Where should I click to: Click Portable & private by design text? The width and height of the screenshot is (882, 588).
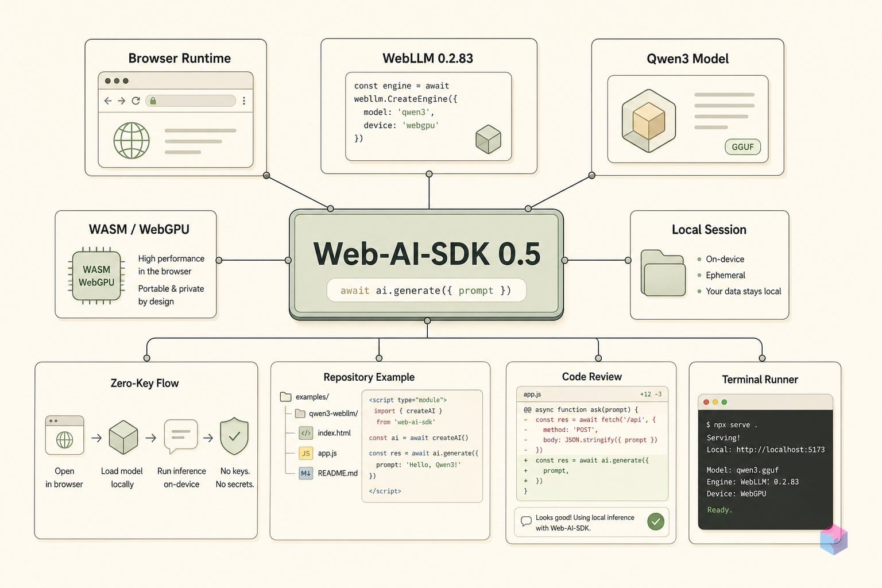click(171, 295)
